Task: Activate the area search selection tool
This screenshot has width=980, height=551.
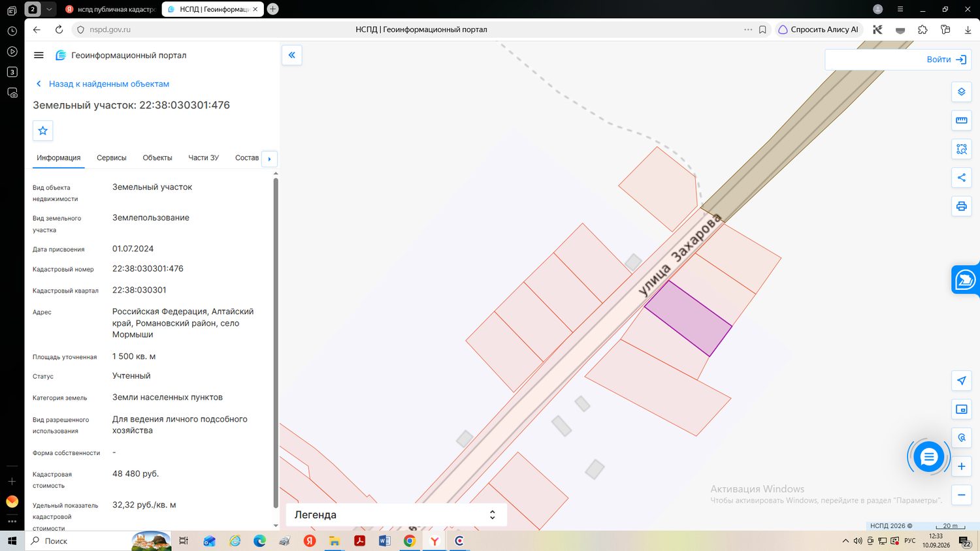Action: (x=962, y=149)
